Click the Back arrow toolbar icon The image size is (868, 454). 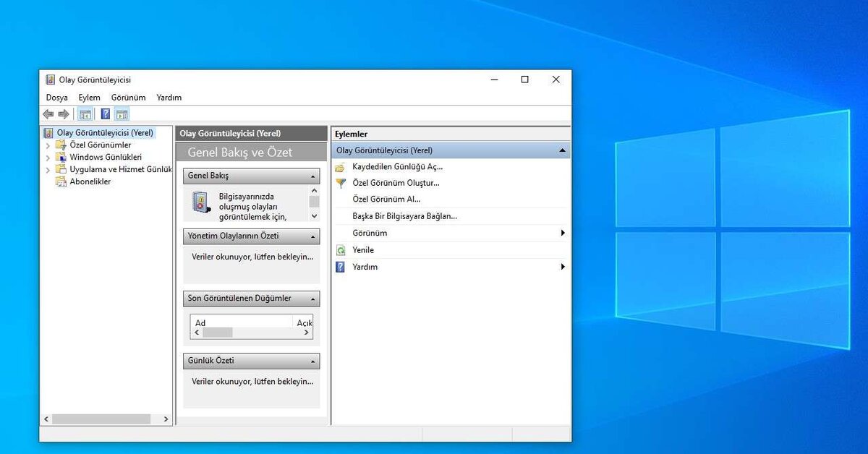48,114
